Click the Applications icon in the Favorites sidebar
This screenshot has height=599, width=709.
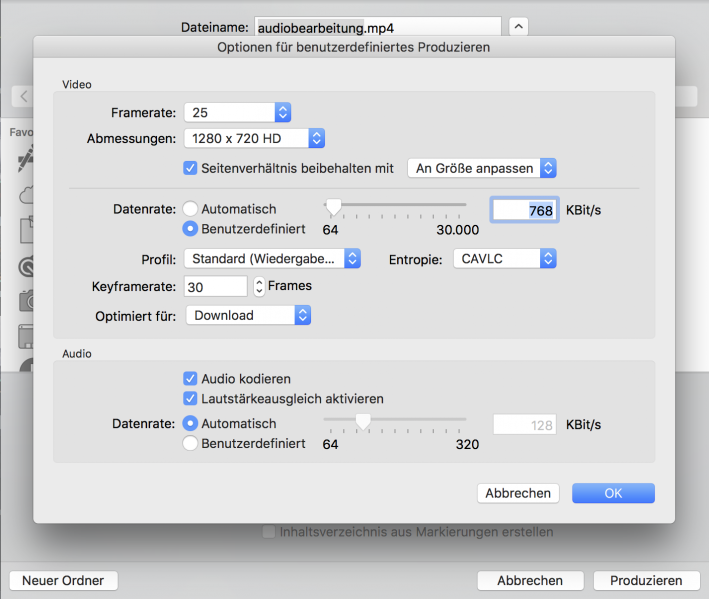click(x=24, y=159)
